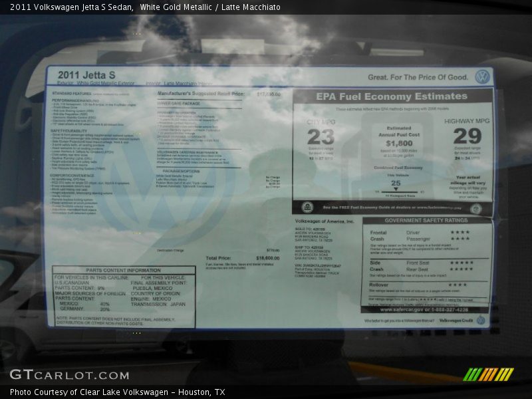Select the EPA seal icon on the fuel economy banner
The image size is (532, 399).
(x=308, y=208)
